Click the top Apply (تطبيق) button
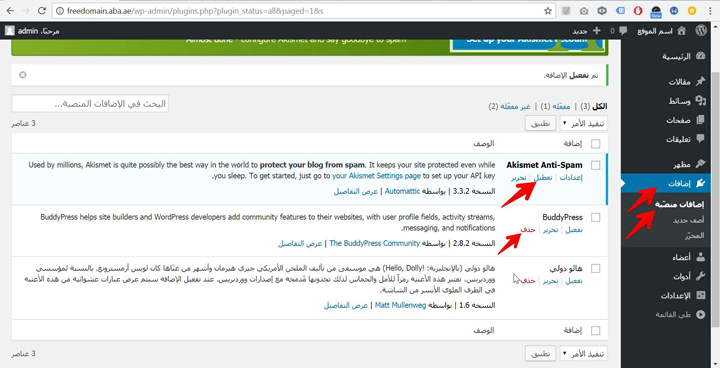Screen dimensions: 720x368 [540, 123]
